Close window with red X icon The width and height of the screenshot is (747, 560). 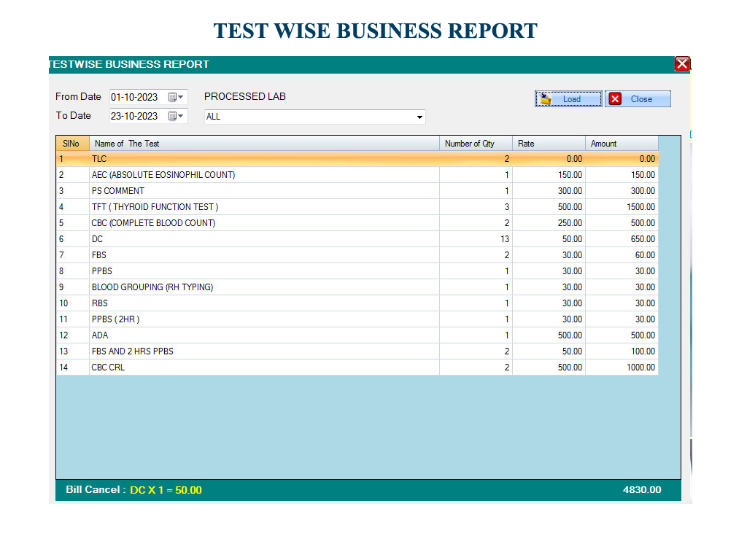pos(682,64)
